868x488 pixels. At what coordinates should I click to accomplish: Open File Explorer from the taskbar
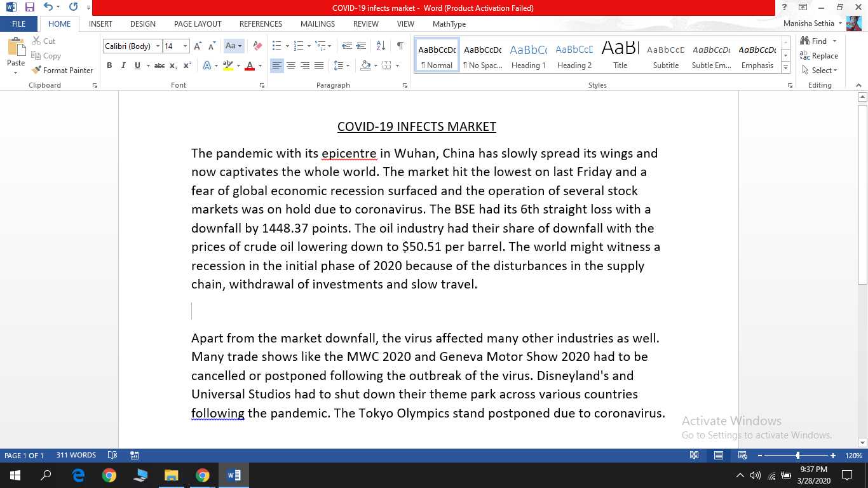tap(171, 475)
